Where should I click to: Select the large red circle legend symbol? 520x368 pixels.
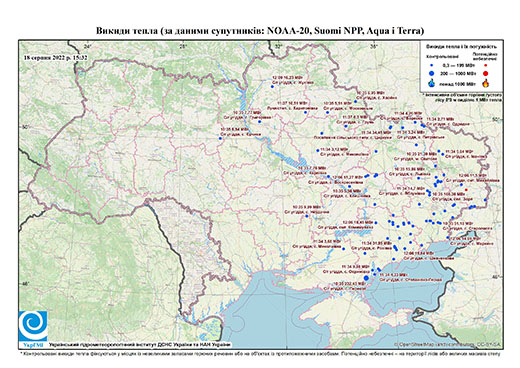[x=486, y=74]
